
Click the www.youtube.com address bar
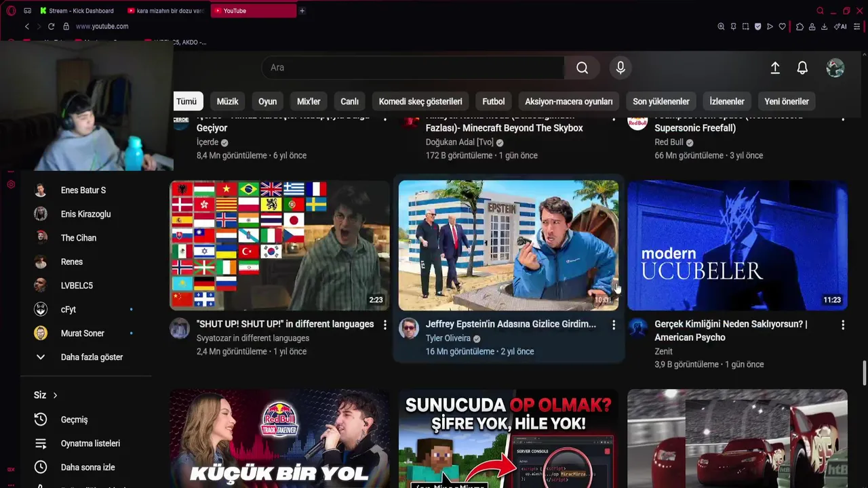pyautogui.click(x=102, y=26)
